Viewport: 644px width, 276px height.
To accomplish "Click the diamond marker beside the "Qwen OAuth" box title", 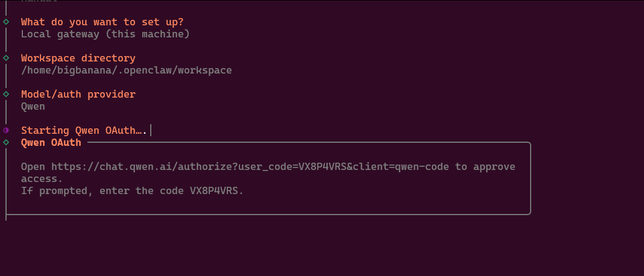I will (x=6, y=143).
